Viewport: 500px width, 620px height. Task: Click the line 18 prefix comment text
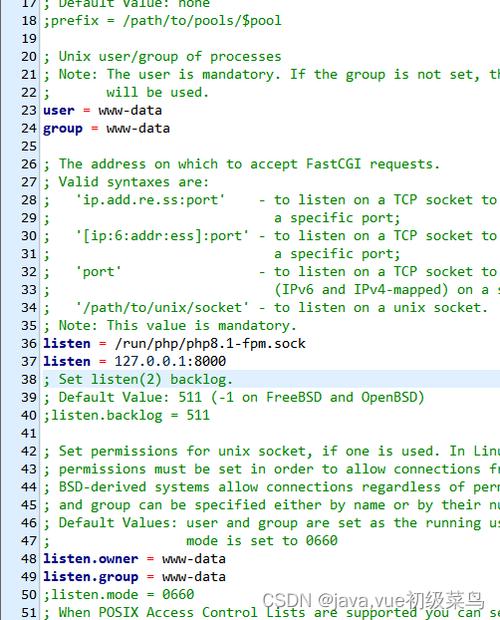162,21
